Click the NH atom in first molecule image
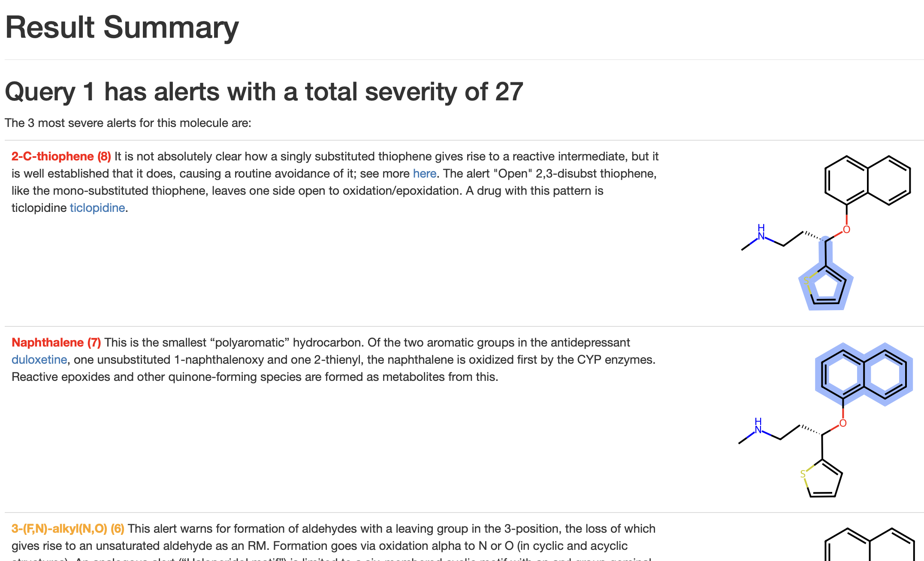Image resolution: width=924 pixels, height=561 pixels. (761, 232)
